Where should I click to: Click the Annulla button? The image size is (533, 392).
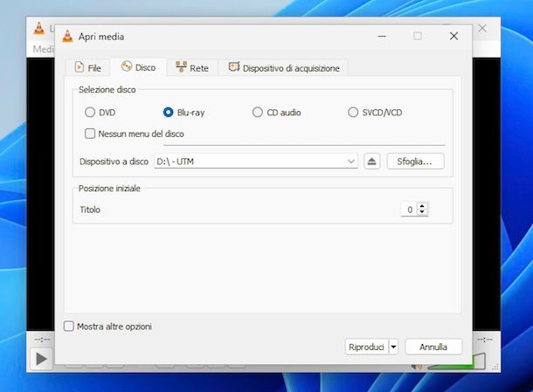point(433,347)
